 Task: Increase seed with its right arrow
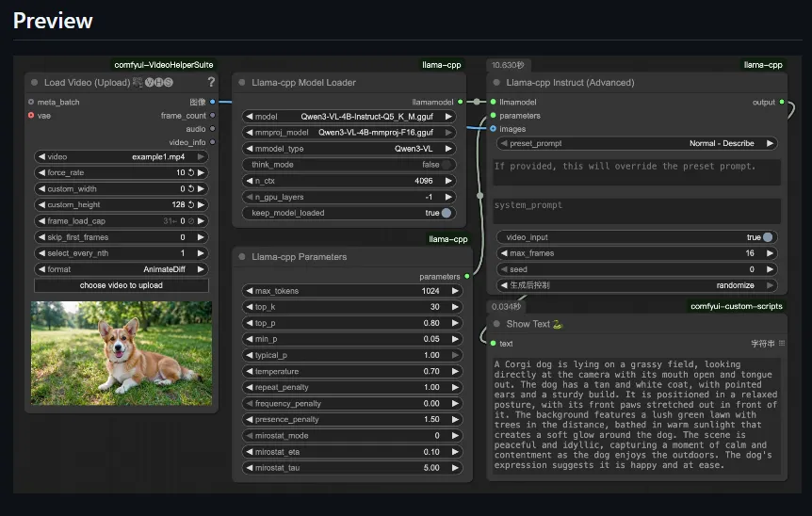coord(770,269)
